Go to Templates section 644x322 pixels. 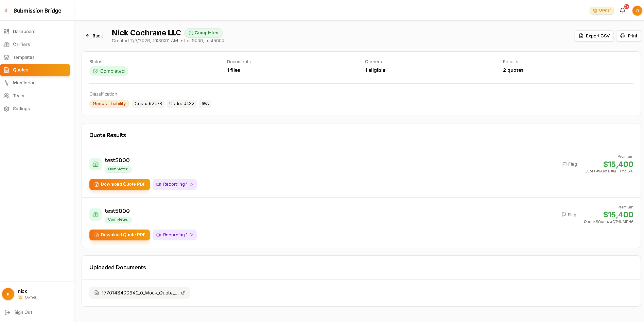23,57
